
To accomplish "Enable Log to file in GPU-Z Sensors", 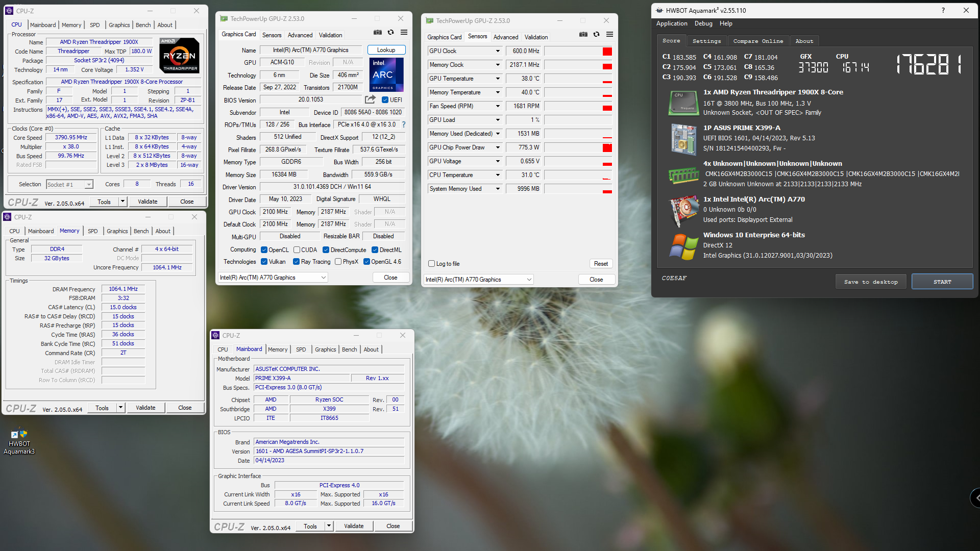I will 431,264.
